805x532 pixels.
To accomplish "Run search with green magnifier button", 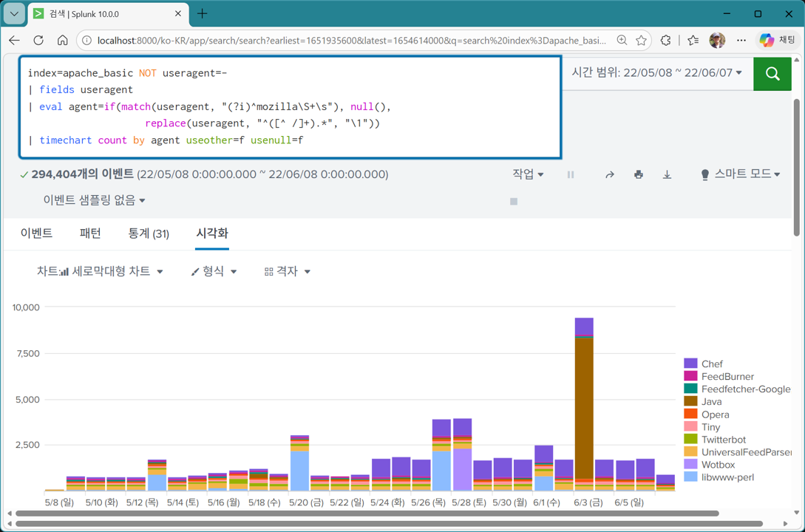I will pyautogui.click(x=772, y=73).
